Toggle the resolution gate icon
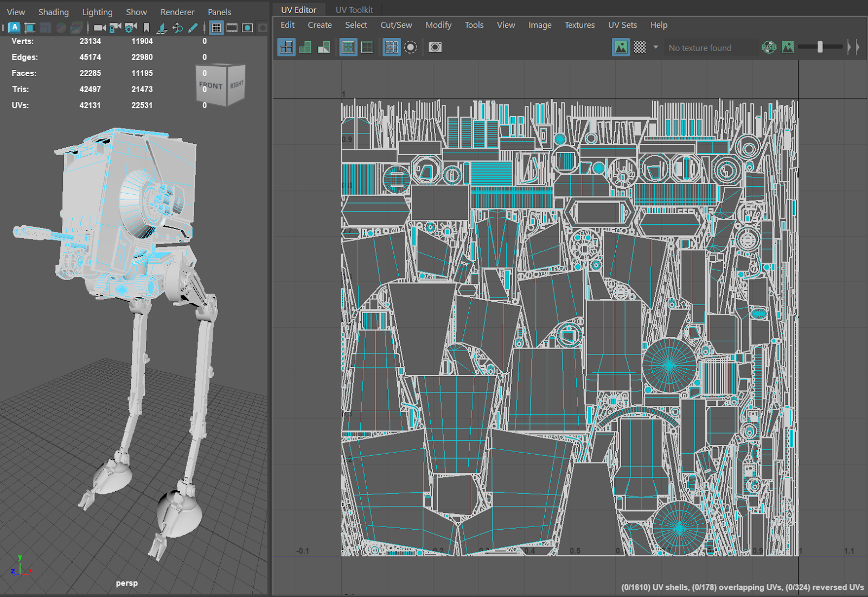 (x=247, y=28)
